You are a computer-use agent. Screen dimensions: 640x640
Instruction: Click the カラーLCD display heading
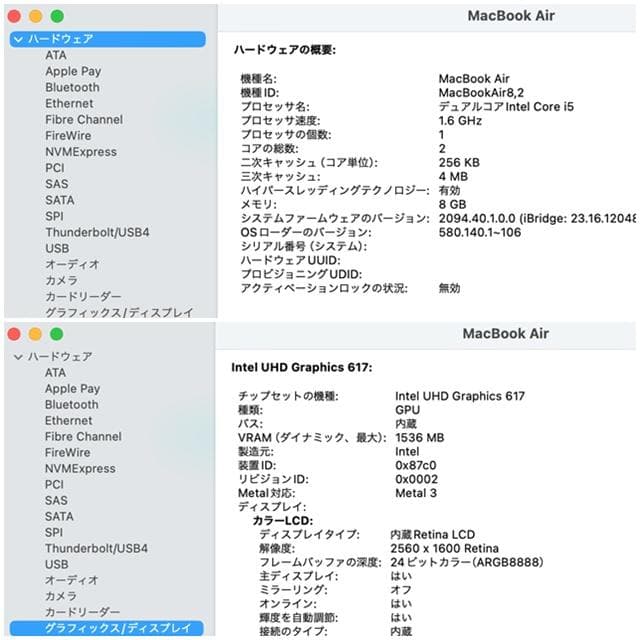coord(282,521)
